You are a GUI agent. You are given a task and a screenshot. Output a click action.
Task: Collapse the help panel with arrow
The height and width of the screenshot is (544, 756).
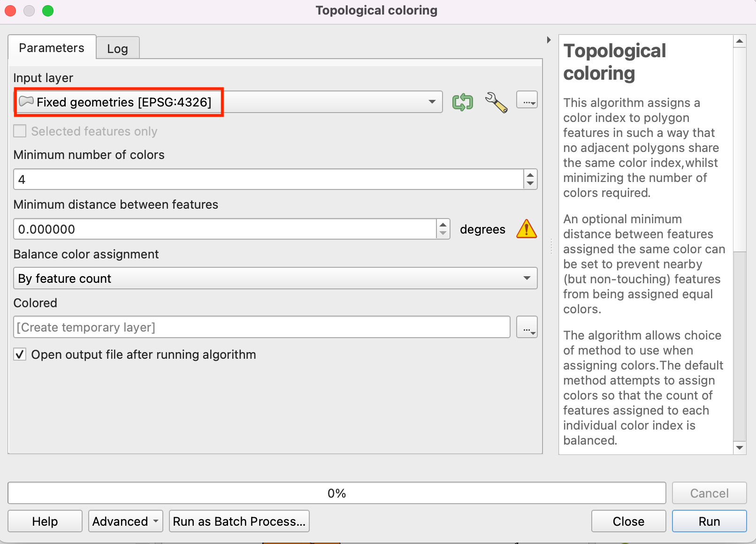549,40
